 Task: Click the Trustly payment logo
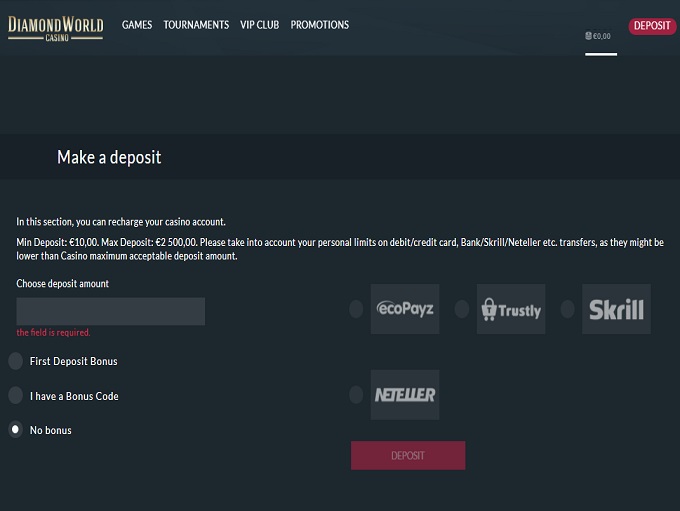pyautogui.click(x=511, y=309)
